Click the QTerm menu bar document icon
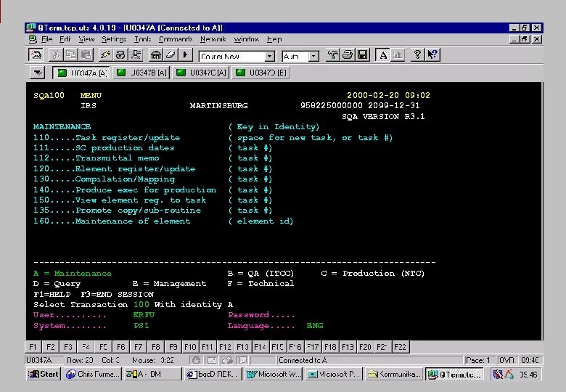The width and height of the screenshot is (566, 392). click(x=33, y=39)
